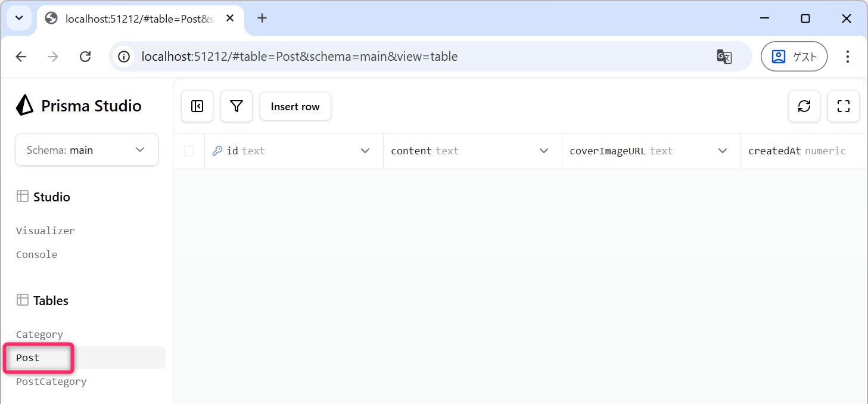The height and width of the screenshot is (404, 868).
Task: Open the Schema: main selector
Action: (87, 150)
